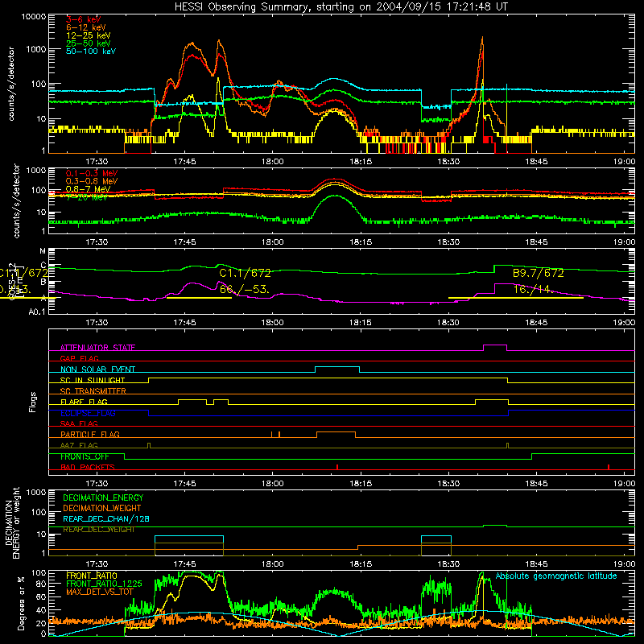Click the C1.1/672 flare annotation at 17:55
The height and width of the screenshot is (644, 644).
(x=246, y=273)
